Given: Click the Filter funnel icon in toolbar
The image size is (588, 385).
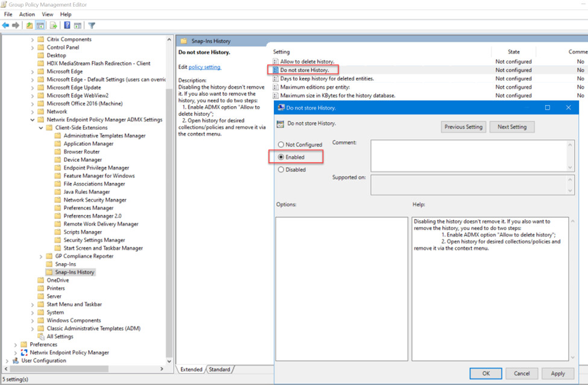Looking at the screenshot, I should 92,25.
